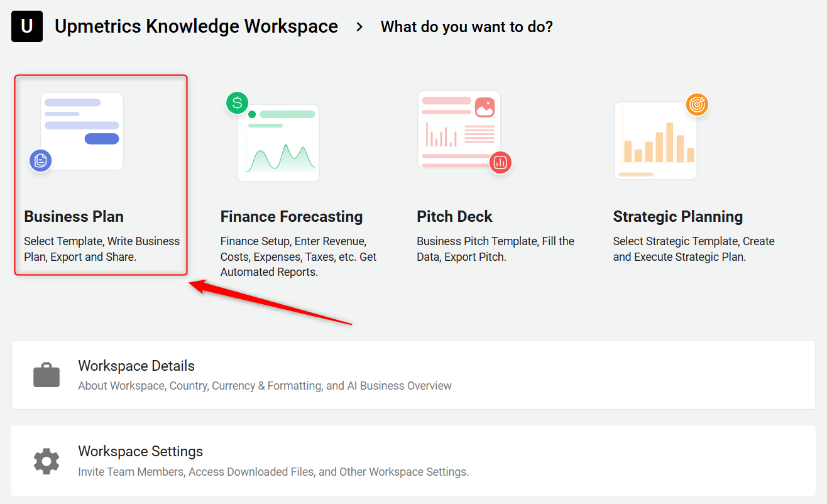Click the blue document badge icon
This screenshot has height=504, width=827.
tap(41, 160)
